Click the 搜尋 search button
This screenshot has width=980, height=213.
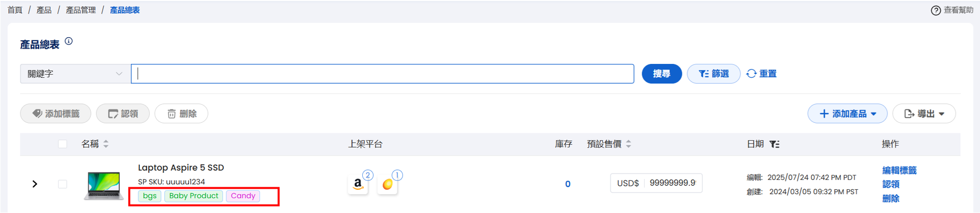coord(661,74)
